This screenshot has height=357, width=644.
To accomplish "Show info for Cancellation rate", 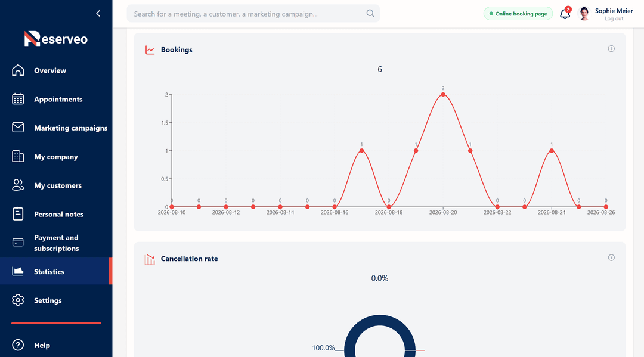I will (611, 257).
